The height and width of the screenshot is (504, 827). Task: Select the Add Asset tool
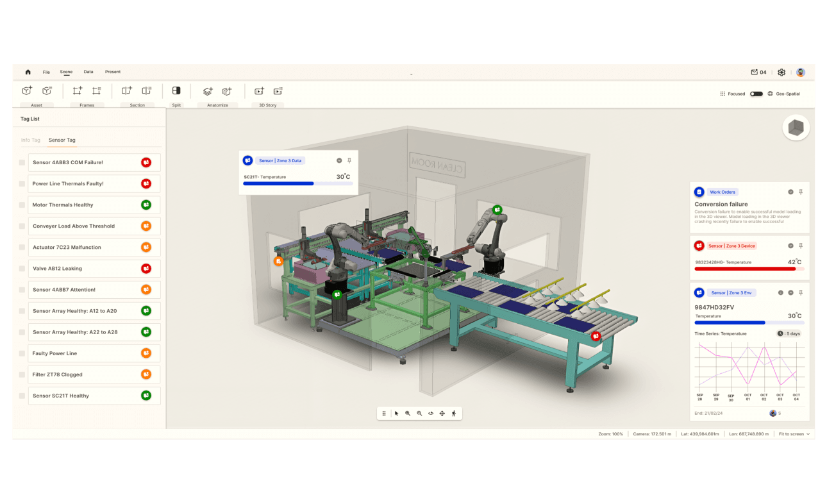tap(26, 90)
